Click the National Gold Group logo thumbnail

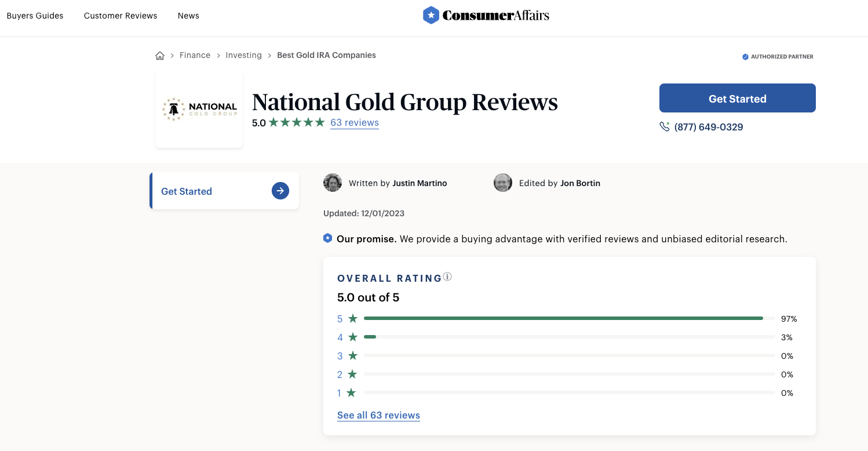199,109
